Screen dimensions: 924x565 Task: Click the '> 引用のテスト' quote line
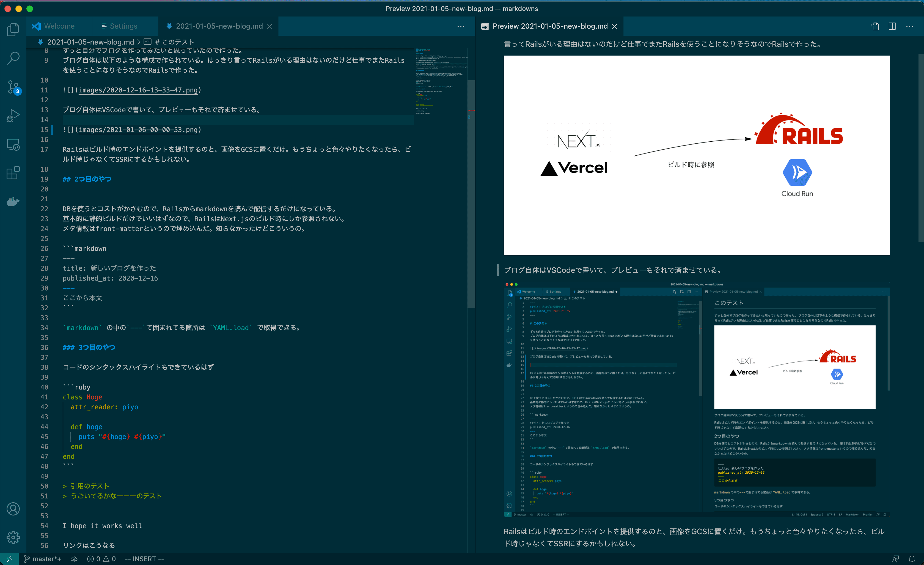(86, 486)
